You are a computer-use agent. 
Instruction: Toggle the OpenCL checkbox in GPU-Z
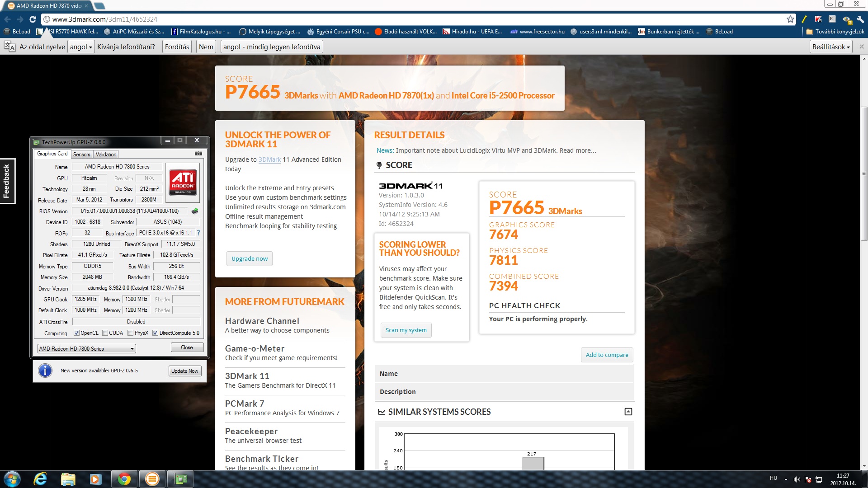(x=76, y=333)
